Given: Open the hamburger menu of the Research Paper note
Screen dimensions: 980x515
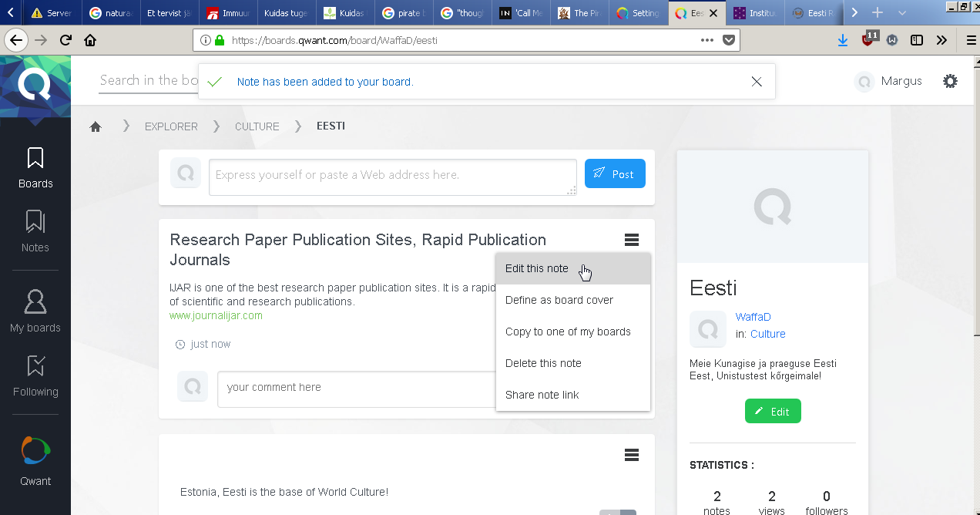Looking at the screenshot, I should pyautogui.click(x=632, y=240).
